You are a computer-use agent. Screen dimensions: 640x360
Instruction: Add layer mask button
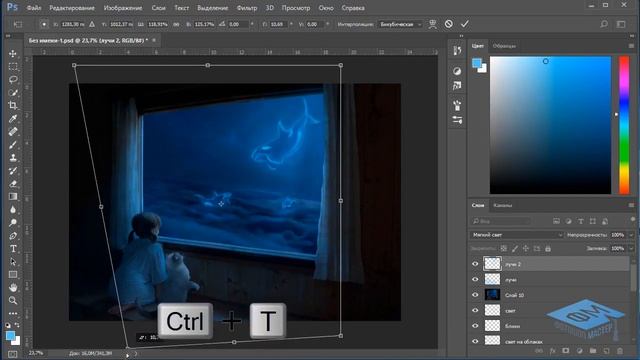(x=566, y=351)
